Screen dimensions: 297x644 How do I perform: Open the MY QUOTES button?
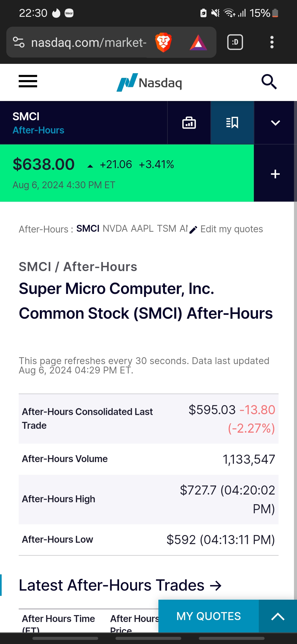(208, 616)
